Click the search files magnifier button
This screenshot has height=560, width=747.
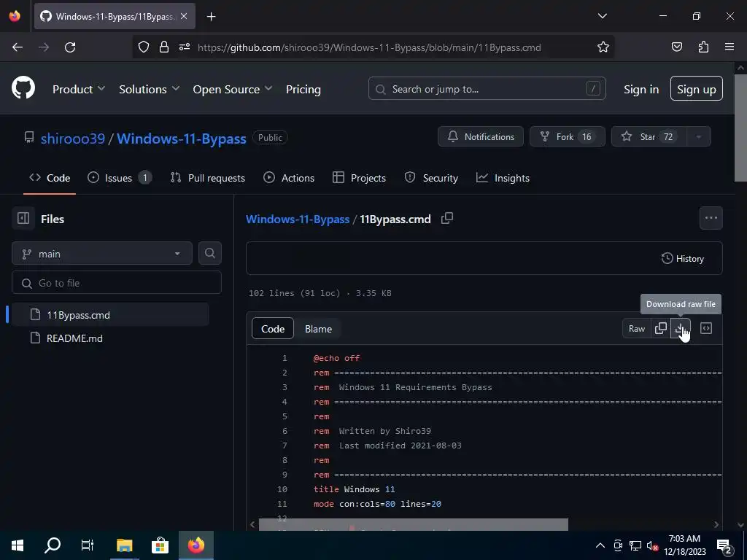tap(209, 253)
